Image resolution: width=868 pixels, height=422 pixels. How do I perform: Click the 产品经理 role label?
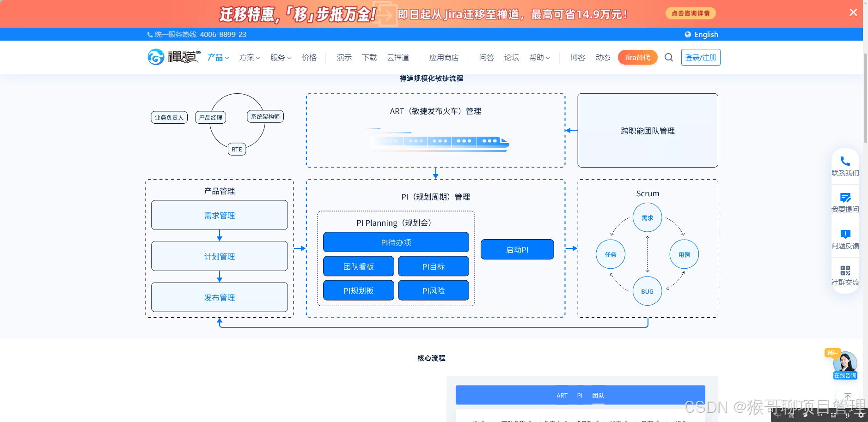coord(211,118)
